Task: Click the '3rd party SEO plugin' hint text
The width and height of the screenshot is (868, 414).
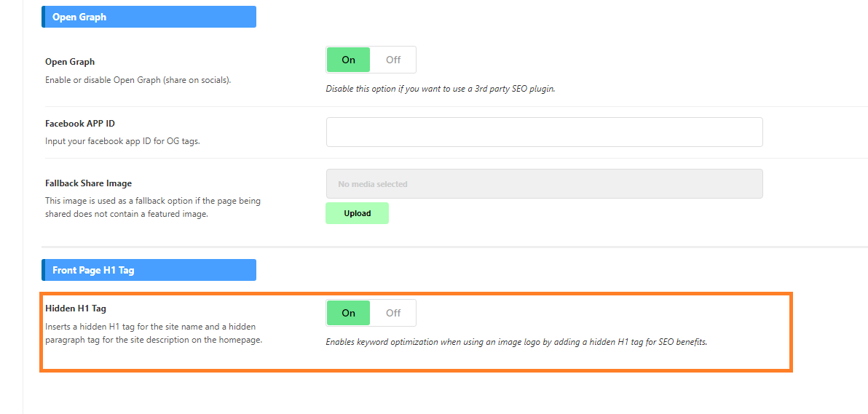Action: pos(440,89)
